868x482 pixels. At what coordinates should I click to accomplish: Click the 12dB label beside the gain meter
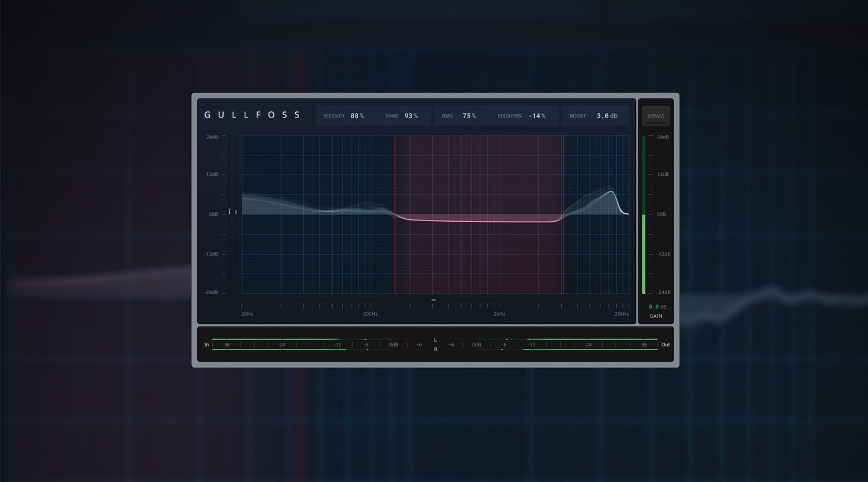point(662,175)
